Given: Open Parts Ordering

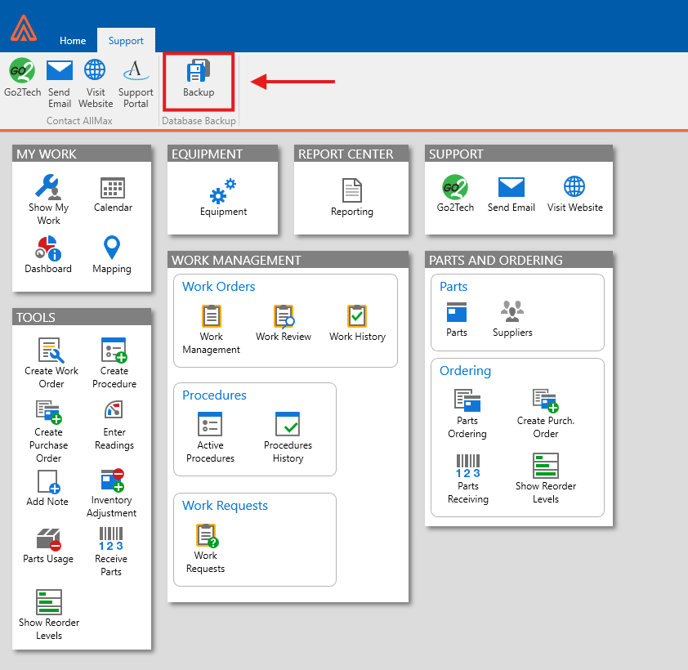Looking at the screenshot, I should (467, 414).
